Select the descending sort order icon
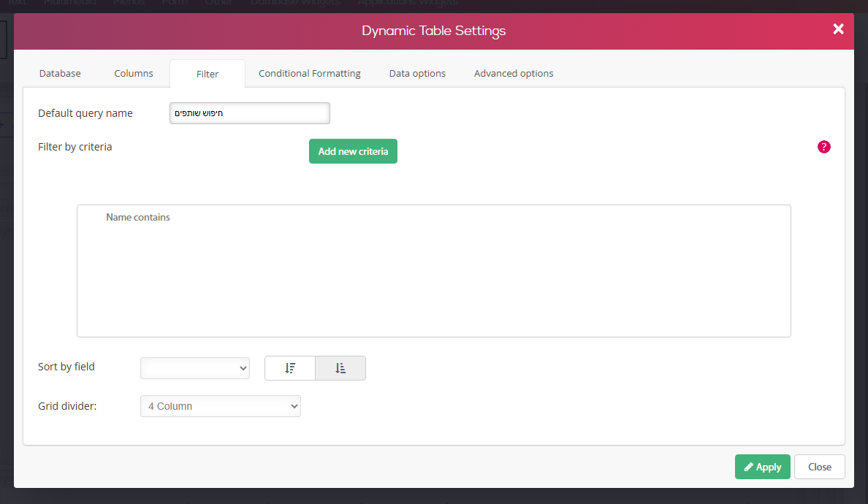This screenshot has height=504, width=868. coord(290,368)
